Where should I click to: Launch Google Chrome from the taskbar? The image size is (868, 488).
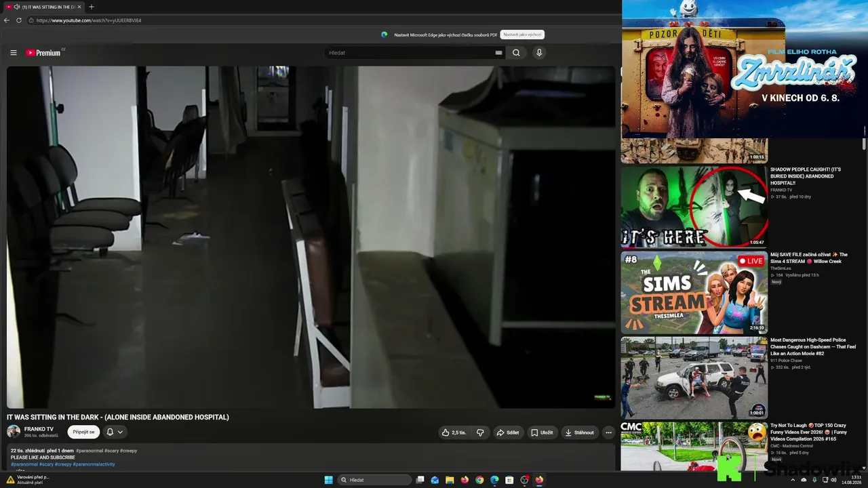479,480
